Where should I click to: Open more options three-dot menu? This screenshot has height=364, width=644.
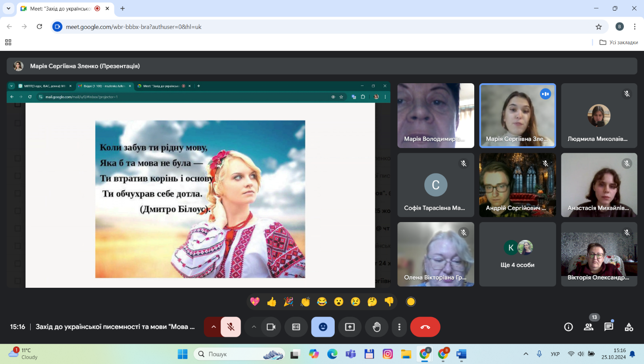(x=399, y=327)
